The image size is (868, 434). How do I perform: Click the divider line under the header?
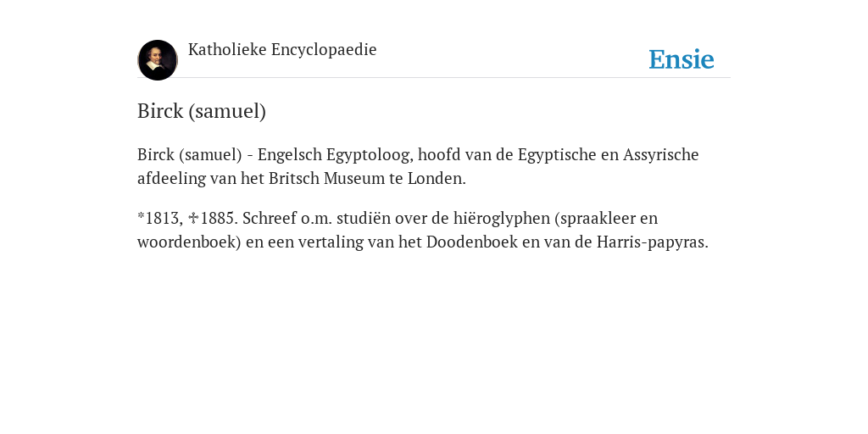pos(434,77)
